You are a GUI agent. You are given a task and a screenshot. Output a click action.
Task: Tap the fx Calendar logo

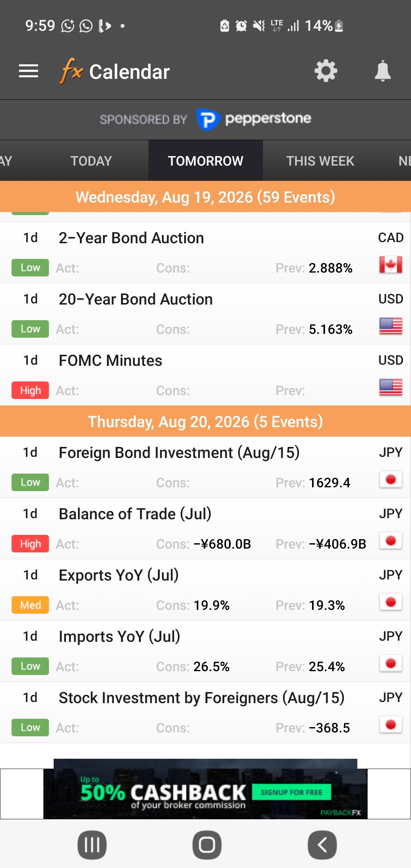[115, 71]
